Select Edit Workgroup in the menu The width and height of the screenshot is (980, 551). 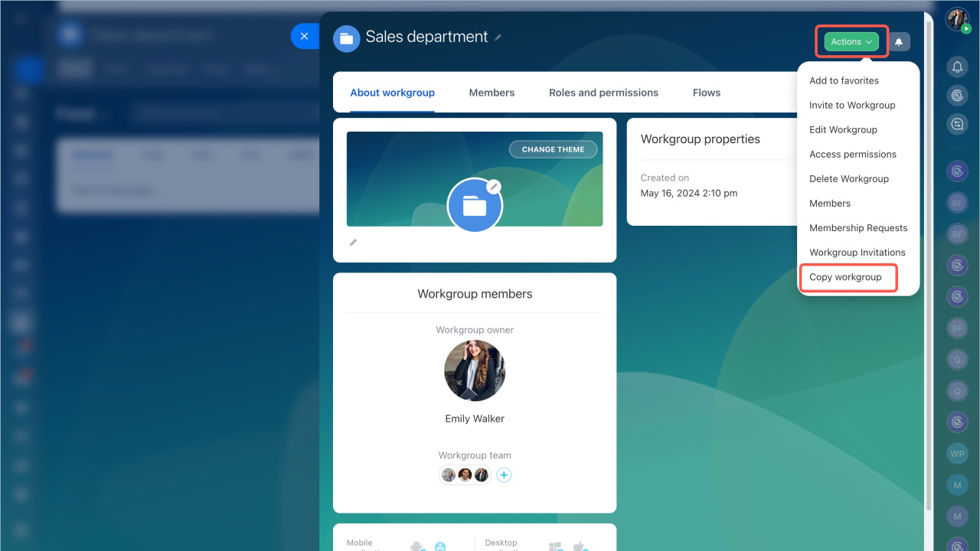pyautogui.click(x=843, y=129)
